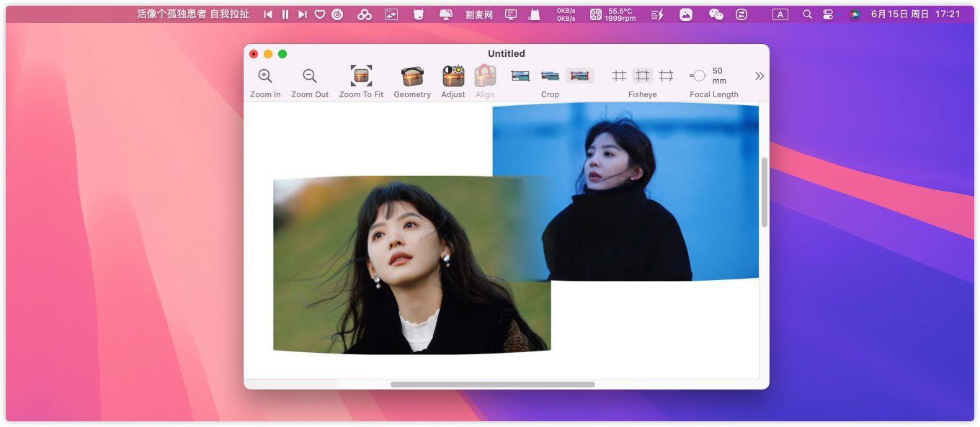
Task: Choose the first Crop mode
Action: coord(521,76)
